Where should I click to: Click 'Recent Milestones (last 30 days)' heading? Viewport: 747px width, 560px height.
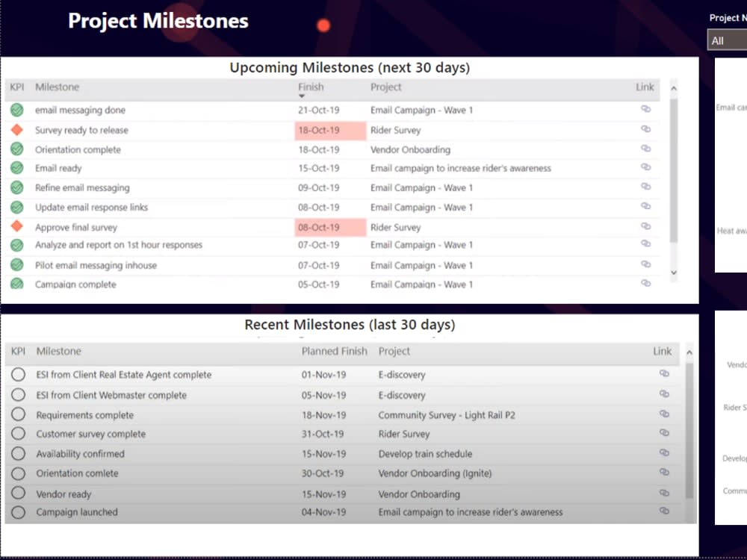coord(350,325)
